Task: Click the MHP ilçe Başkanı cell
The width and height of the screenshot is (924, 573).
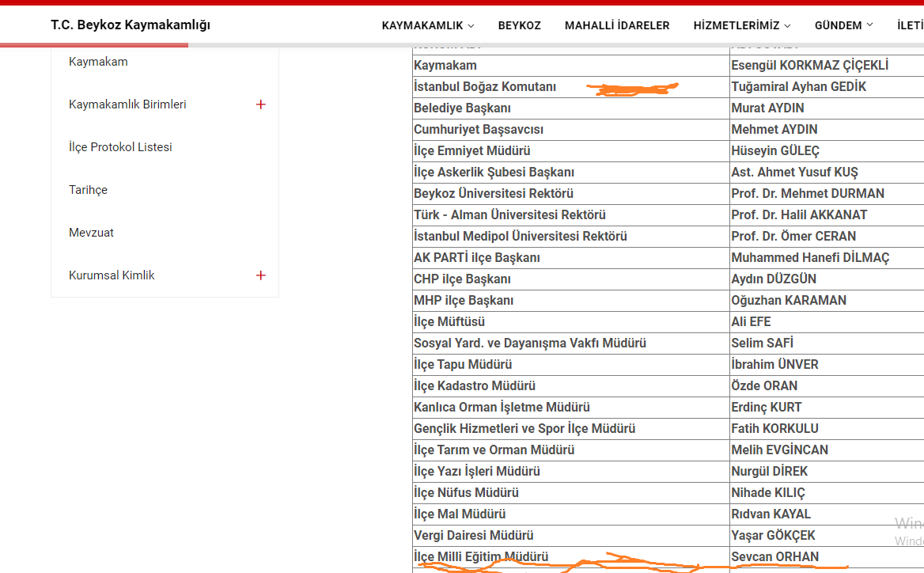Action: 571,301
